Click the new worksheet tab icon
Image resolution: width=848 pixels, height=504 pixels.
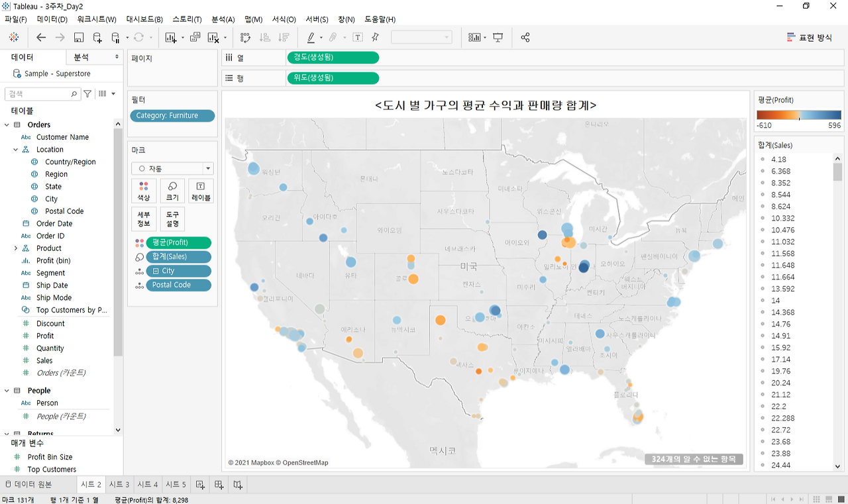(x=200, y=485)
